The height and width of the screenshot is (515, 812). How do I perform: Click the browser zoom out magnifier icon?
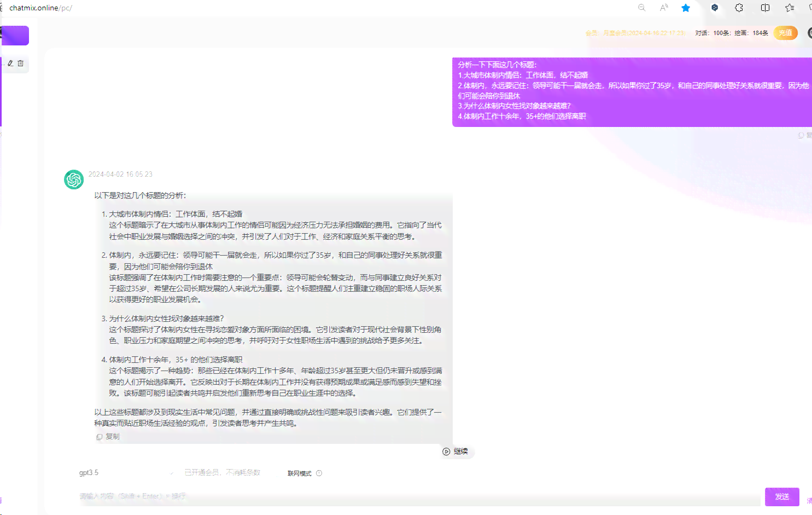point(641,8)
